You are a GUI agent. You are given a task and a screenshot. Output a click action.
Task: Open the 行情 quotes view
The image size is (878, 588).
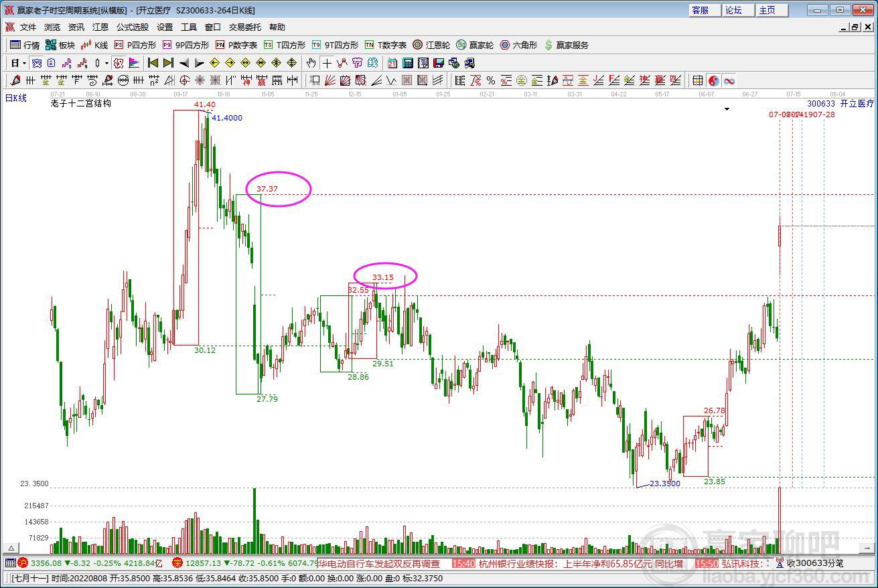pyautogui.click(x=25, y=45)
